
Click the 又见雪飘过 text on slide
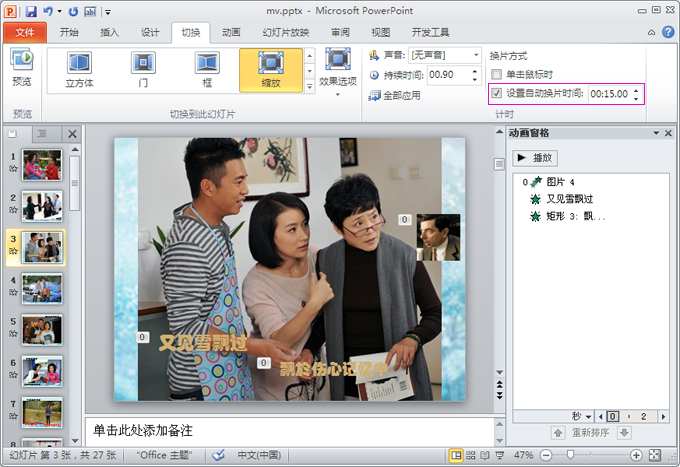point(203,343)
